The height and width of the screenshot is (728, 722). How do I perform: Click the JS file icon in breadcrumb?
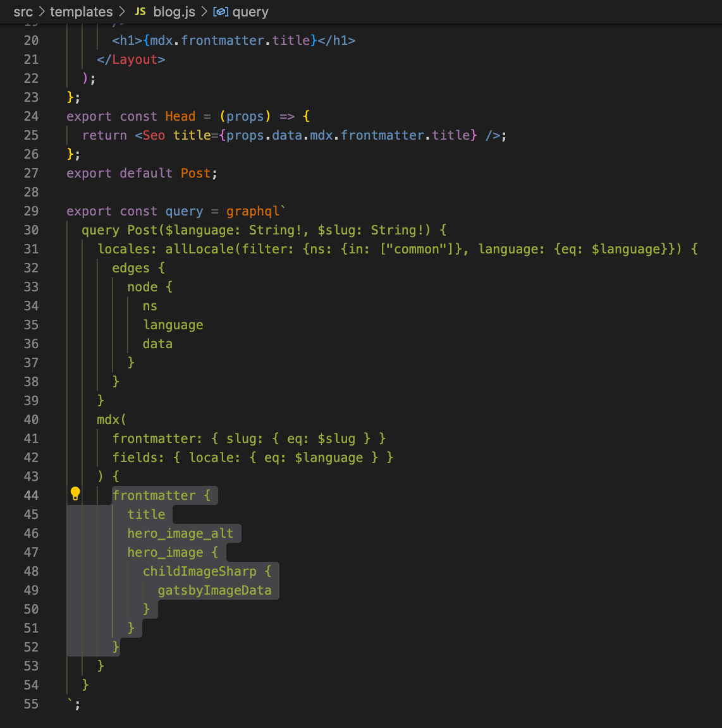click(140, 11)
